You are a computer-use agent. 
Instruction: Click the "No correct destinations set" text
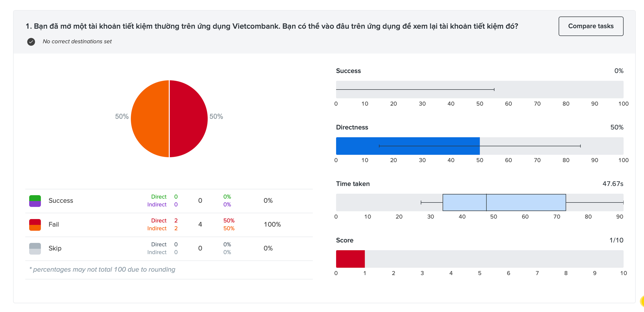click(77, 42)
